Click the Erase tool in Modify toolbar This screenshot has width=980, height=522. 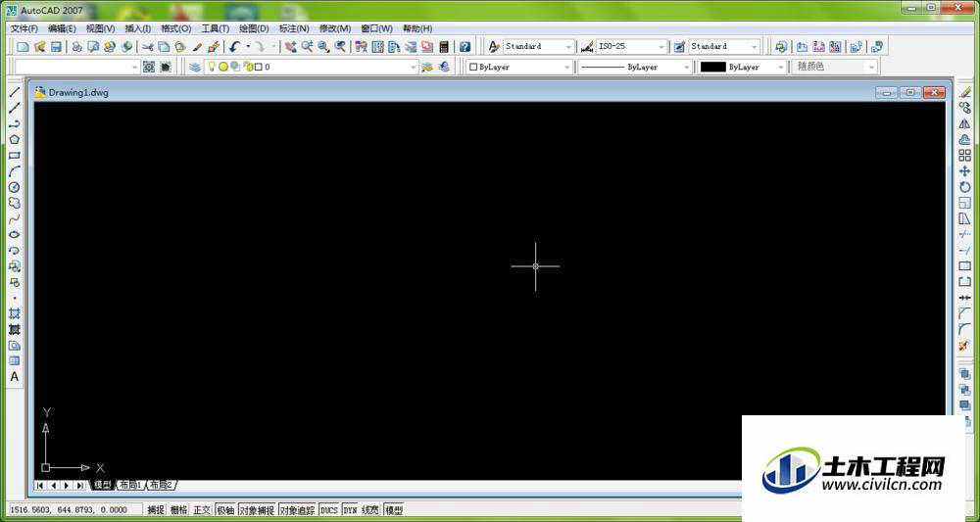point(965,92)
